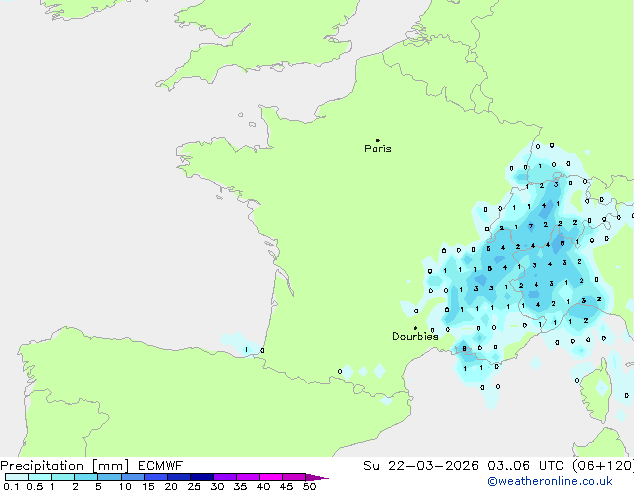
Task: Open the weatheronline.co.uk copyright link
Action: click(550, 481)
